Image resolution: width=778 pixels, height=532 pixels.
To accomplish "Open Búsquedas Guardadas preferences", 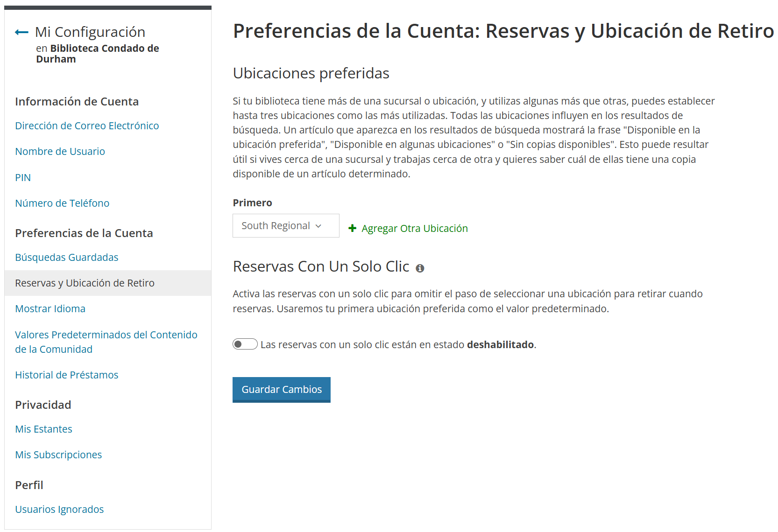I will point(67,258).
